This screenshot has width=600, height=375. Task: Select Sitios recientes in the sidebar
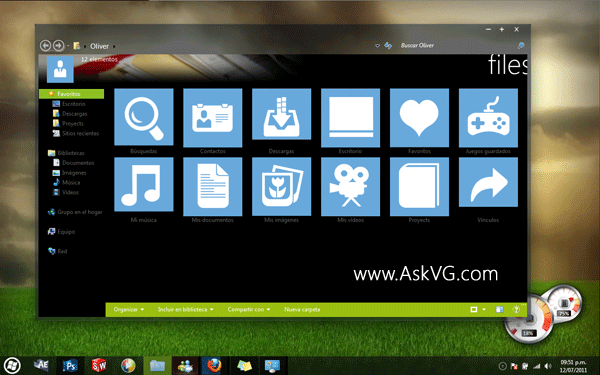76,134
